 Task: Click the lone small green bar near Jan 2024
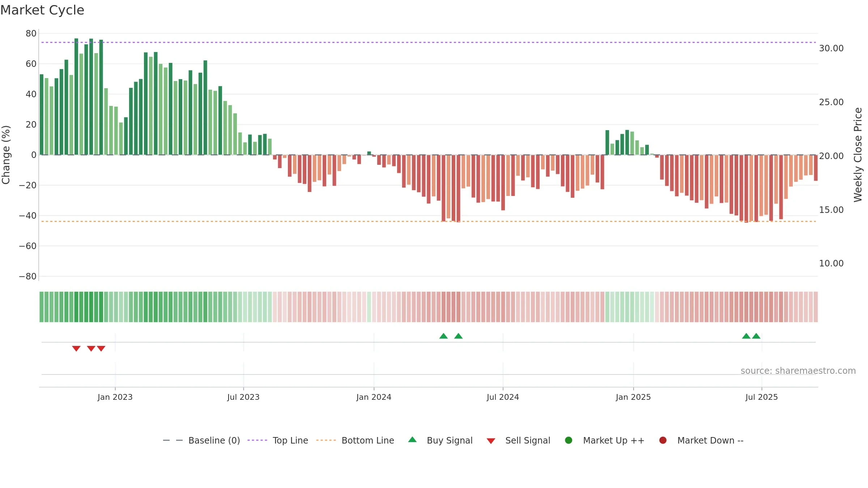[x=369, y=153]
